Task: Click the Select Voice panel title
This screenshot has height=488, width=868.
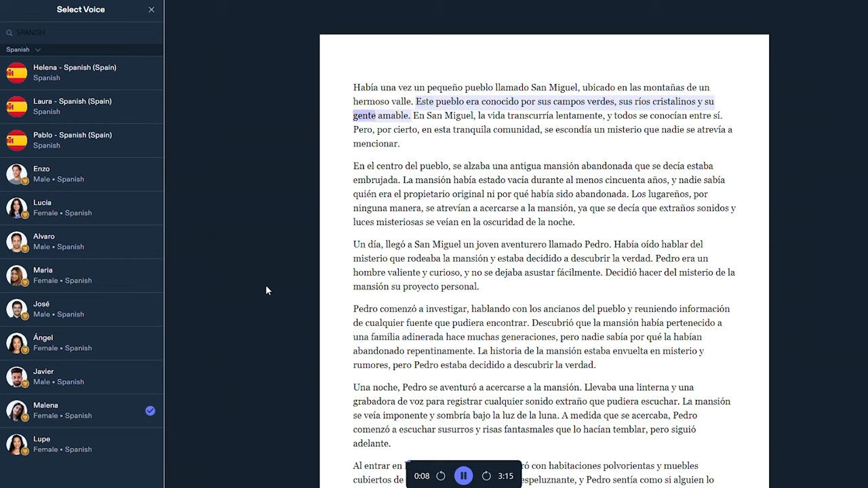Action: [x=81, y=9]
